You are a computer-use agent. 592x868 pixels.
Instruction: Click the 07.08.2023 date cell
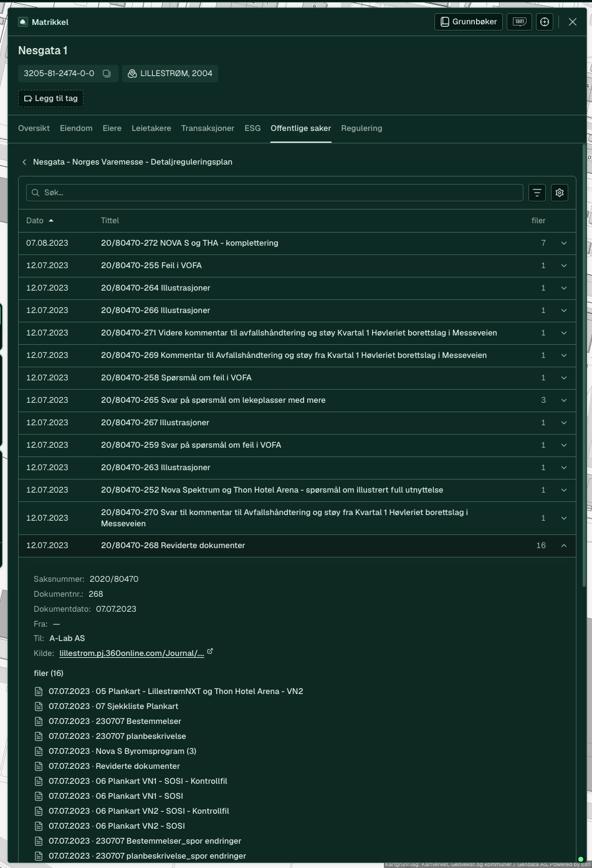pyautogui.click(x=47, y=243)
